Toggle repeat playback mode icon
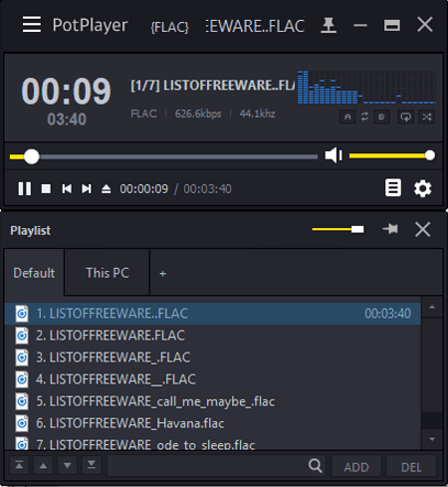 (x=405, y=117)
